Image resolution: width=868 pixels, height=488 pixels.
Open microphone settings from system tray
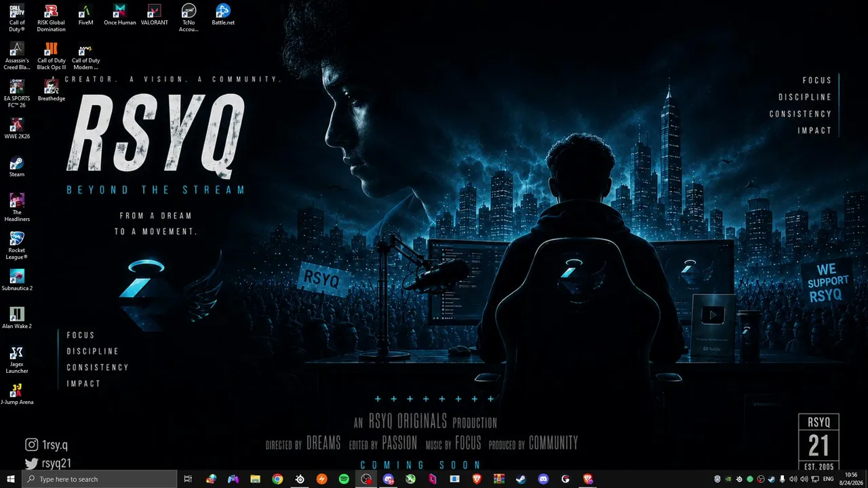[x=783, y=479]
